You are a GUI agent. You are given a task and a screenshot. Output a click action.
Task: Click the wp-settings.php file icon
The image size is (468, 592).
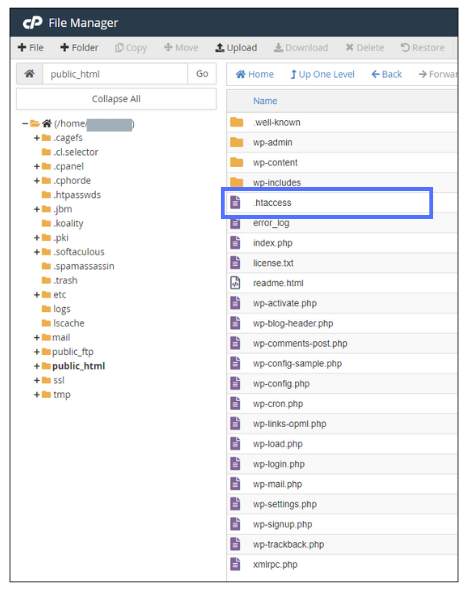(235, 504)
